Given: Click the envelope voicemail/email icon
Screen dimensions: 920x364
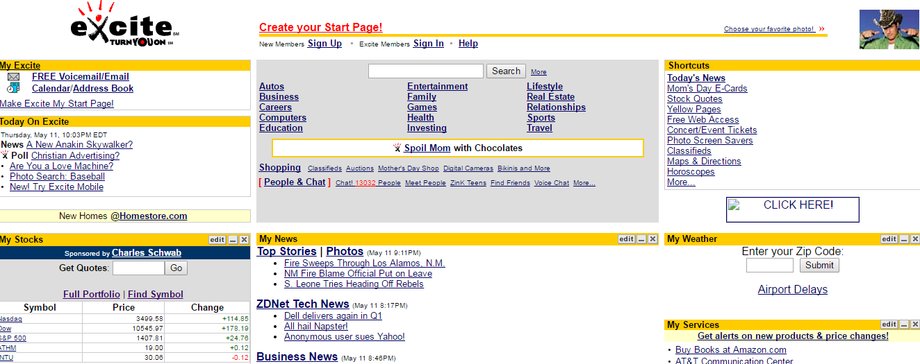Looking at the screenshot, I should 13,77.
